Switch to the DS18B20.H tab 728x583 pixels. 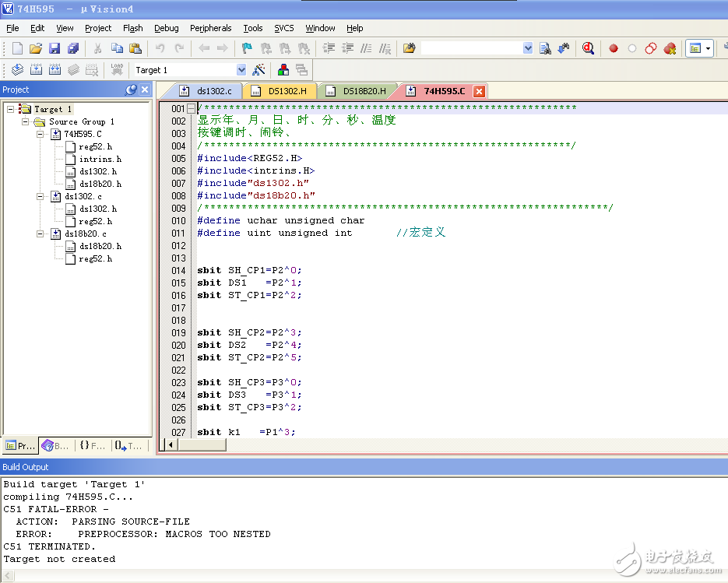click(364, 91)
